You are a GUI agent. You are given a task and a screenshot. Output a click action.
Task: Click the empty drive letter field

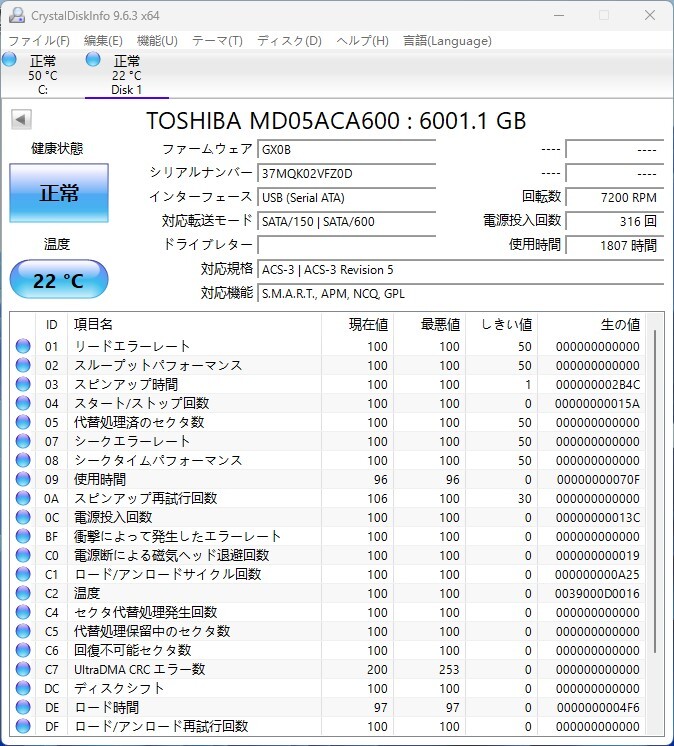coord(347,245)
